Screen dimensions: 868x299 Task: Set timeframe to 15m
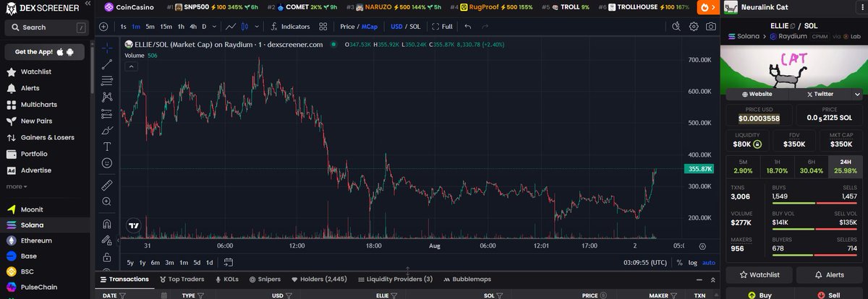pyautogui.click(x=166, y=27)
